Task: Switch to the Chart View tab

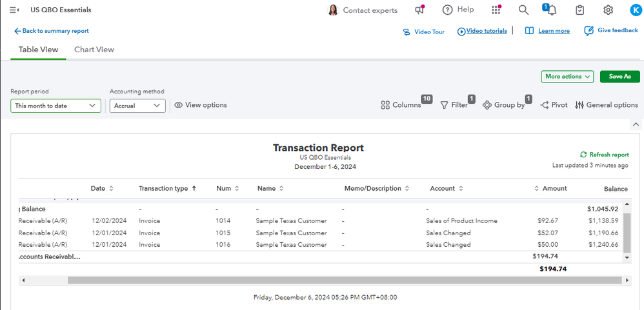Action: point(94,50)
